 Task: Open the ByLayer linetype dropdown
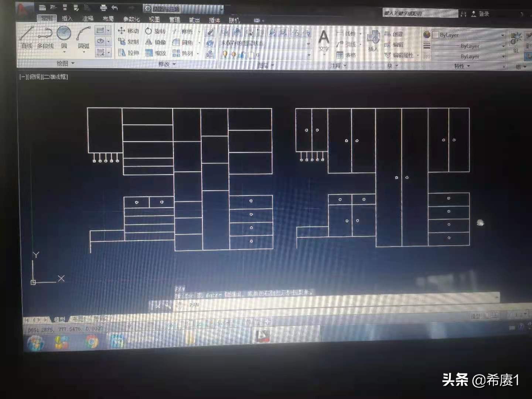point(468,57)
